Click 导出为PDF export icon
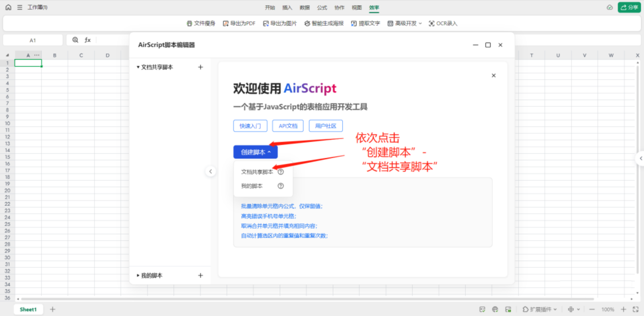This screenshot has width=644, height=316. tap(226, 23)
